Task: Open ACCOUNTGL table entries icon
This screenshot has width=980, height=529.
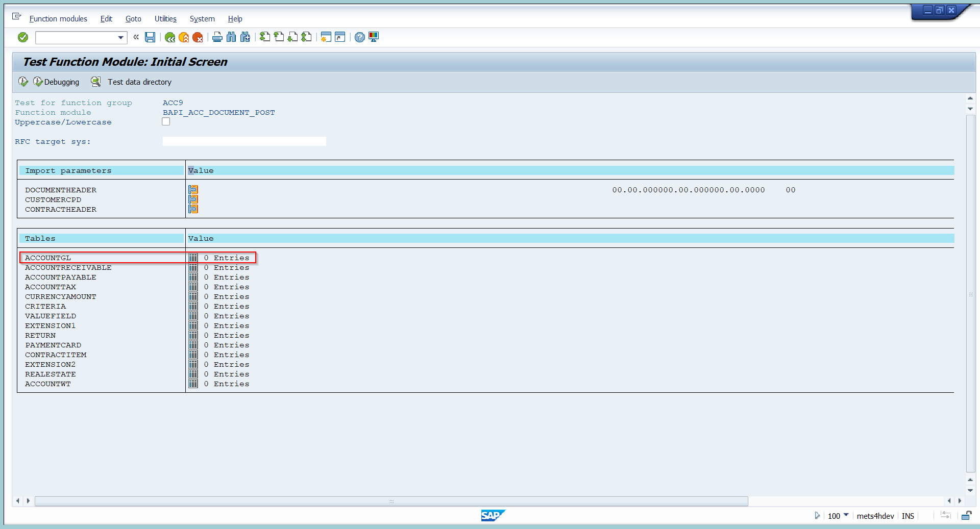Action: click(193, 258)
